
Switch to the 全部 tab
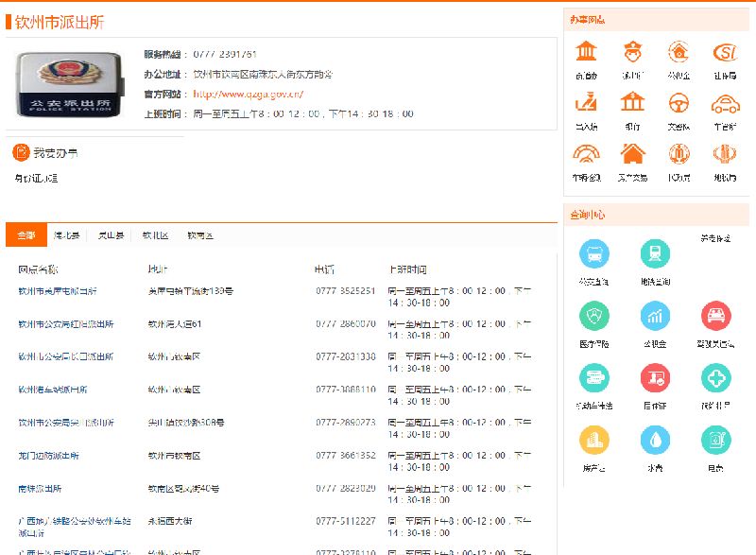coord(26,235)
